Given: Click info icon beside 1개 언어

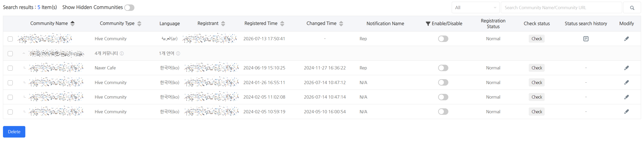Looking at the screenshot, I should click(x=178, y=54).
